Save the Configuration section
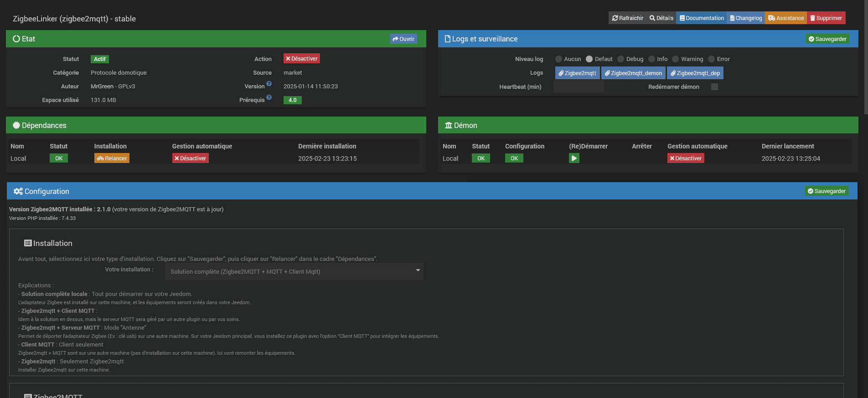This screenshot has width=868, height=398. pos(827,191)
